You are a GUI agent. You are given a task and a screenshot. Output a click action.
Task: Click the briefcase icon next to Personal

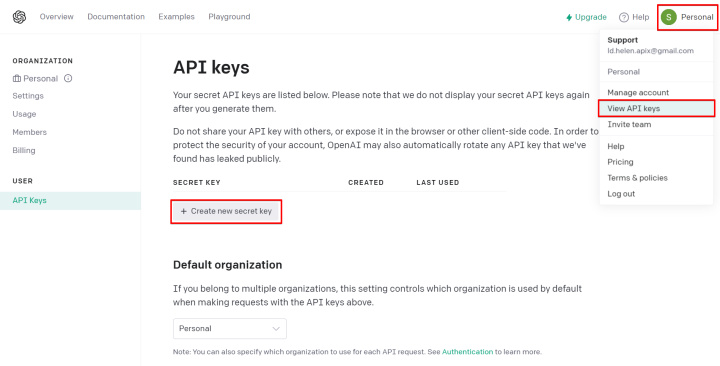[17, 79]
